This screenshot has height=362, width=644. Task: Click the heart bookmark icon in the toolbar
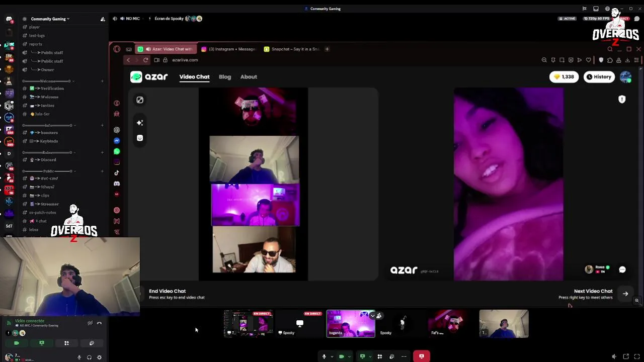tap(588, 60)
